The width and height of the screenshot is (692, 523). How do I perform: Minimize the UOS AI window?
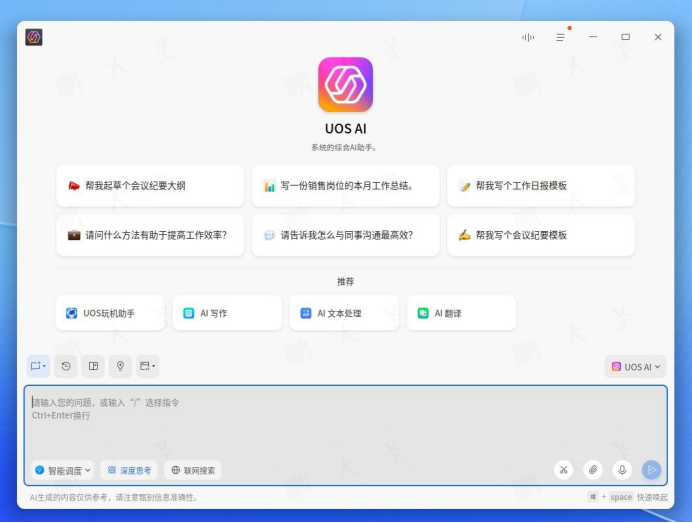[x=593, y=37]
